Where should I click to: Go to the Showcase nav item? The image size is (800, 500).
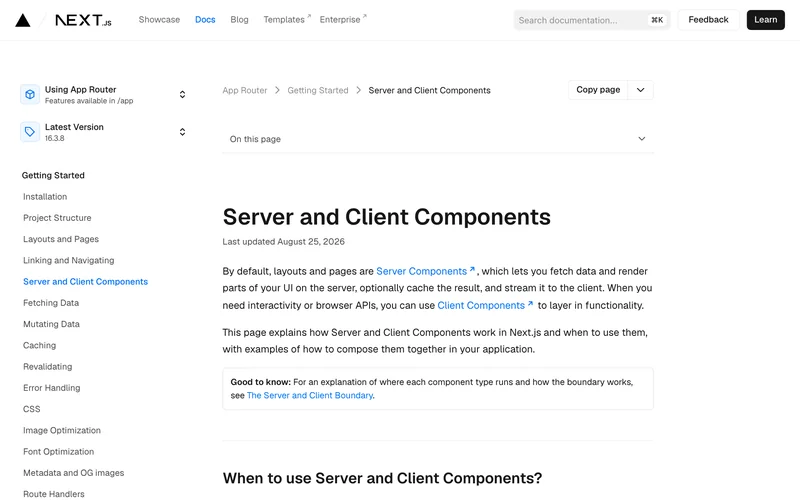point(159,19)
